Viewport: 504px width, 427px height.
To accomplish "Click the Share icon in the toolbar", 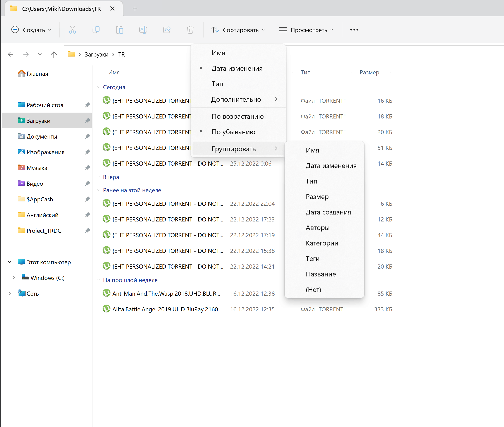I will point(167,30).
